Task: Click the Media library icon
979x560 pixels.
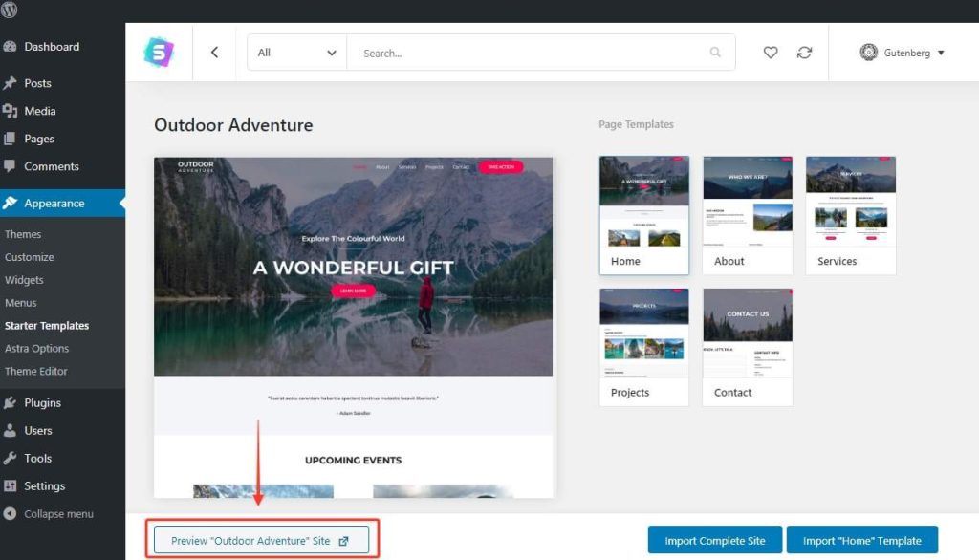Action: tap(12, 111)
